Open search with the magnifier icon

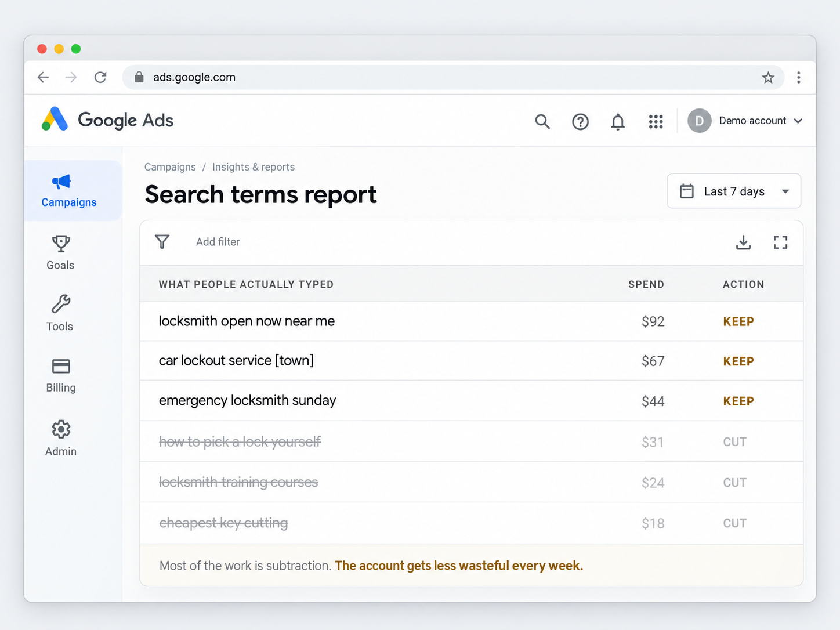click(x=542, y=121)
